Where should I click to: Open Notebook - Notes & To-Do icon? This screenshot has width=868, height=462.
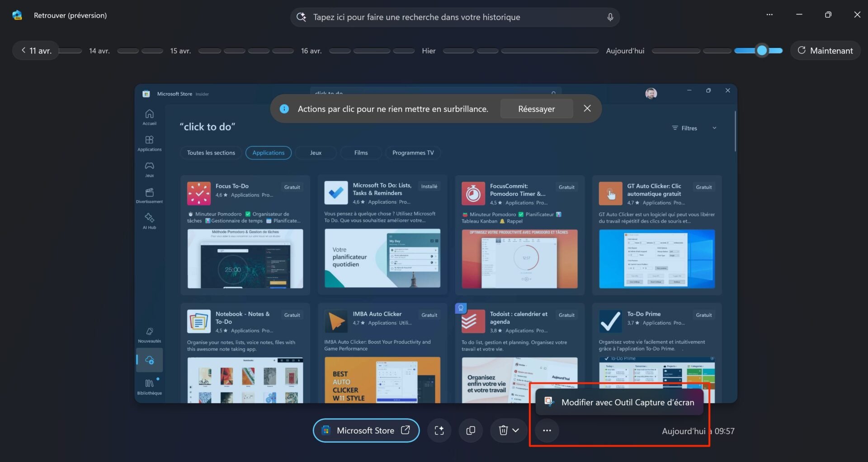coord(199,321)
